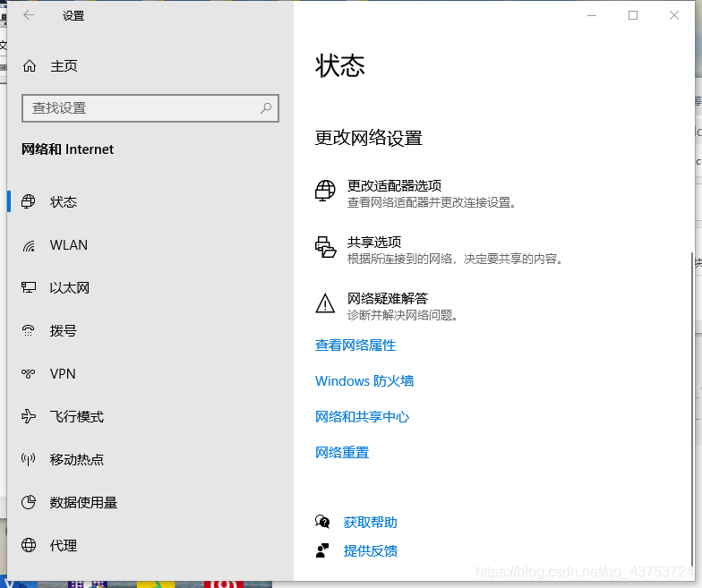
Task: Click the 拨号 dial-up phone icon
Action: click(x=29, y=330)
